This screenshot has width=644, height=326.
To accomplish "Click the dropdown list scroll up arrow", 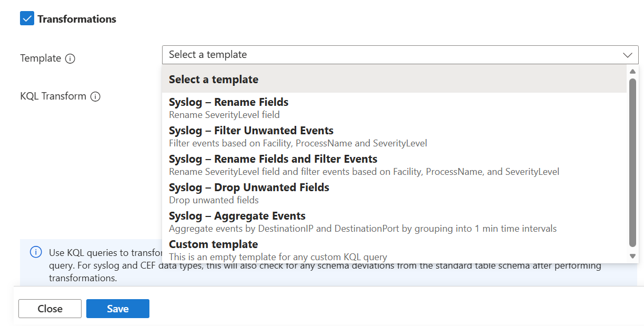I will (633, 71).
